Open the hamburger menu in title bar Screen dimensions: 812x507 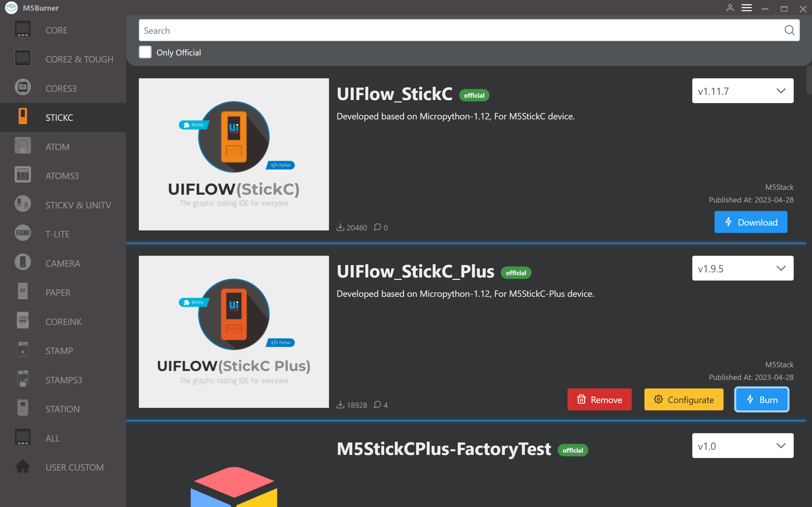[x=746, y=8]
